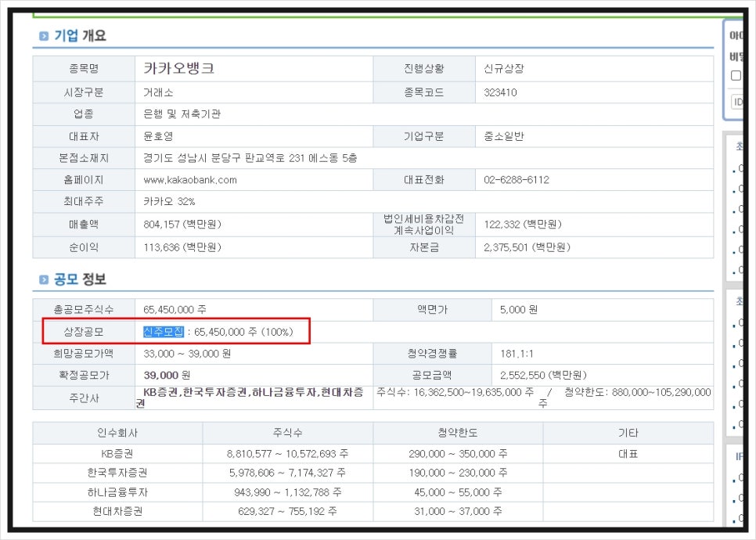This screenshot has width=756, height=540.
Task: Click the 주식수 column header
Action: point(288,433)
